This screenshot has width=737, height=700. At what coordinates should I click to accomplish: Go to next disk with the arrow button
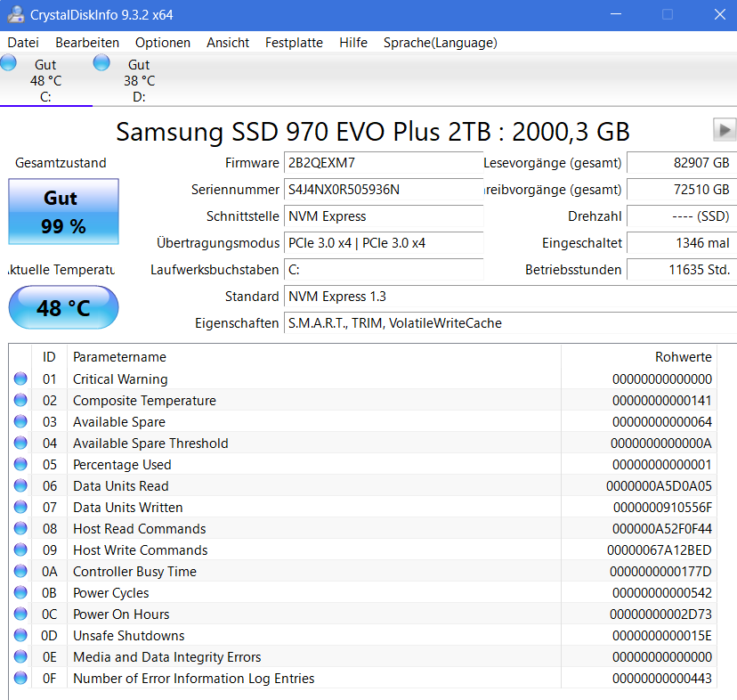[x=725, y=129]
